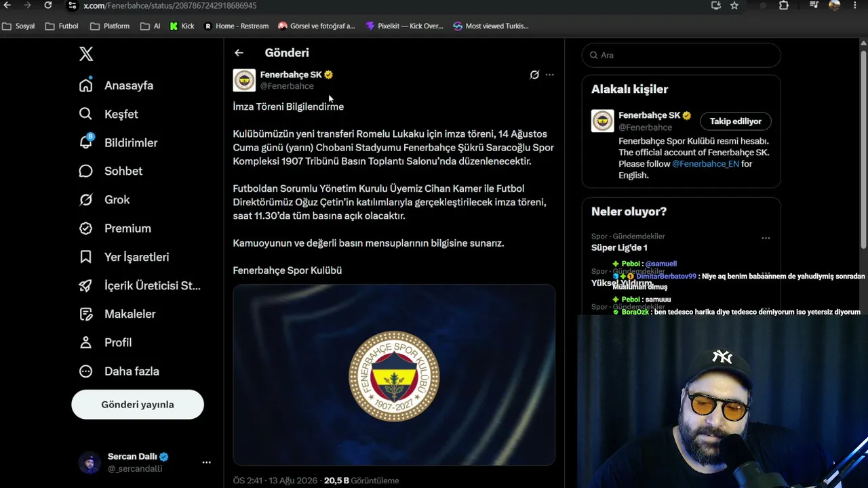Click the @Fenerbahce handle on the post

pyautogui.click(x=287, y=86)
